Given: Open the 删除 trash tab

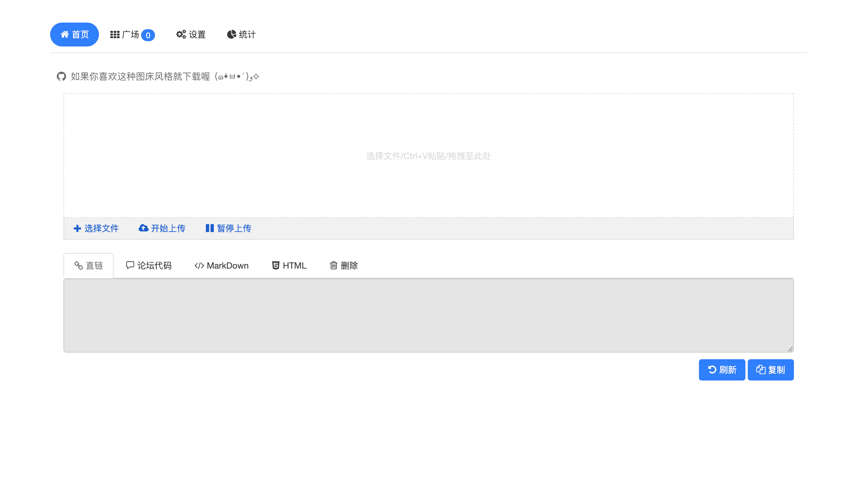Looking at the screenshot, I should click(x=344, y=266).
